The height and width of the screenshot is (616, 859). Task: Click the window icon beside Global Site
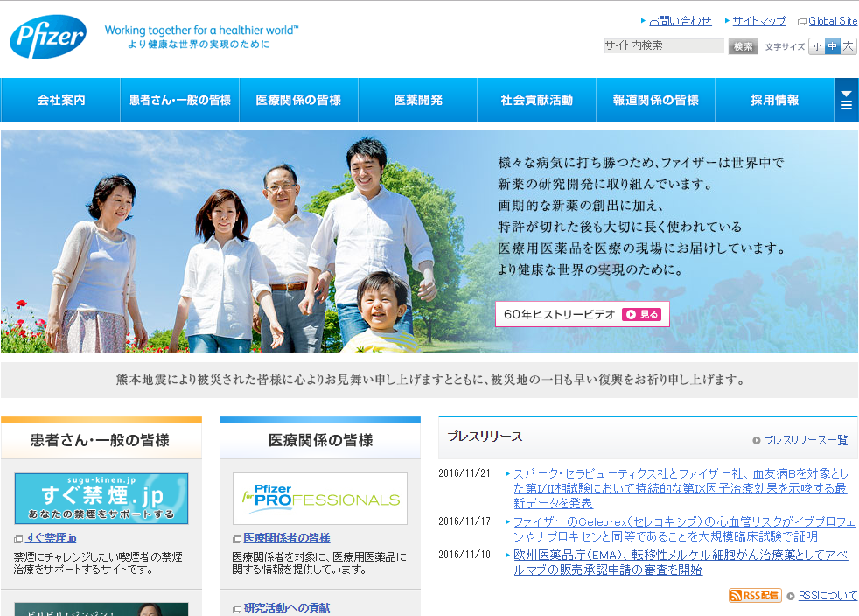802,21
